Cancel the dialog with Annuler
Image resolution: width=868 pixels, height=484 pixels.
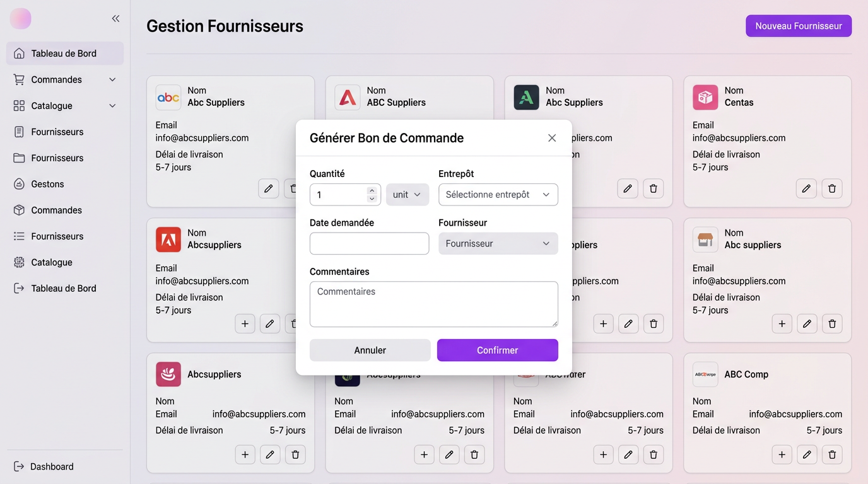[370, 350]
